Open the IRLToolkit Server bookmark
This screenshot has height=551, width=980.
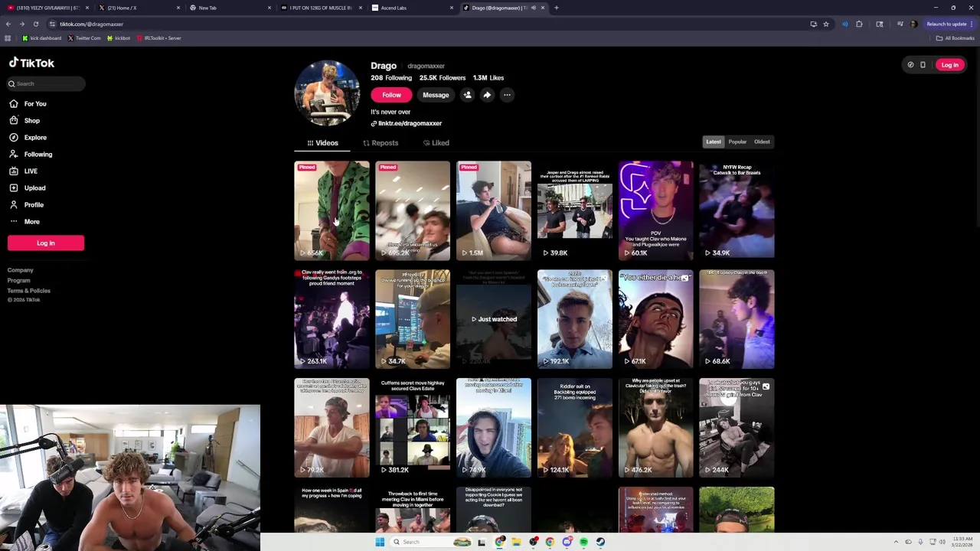[158, 38]
